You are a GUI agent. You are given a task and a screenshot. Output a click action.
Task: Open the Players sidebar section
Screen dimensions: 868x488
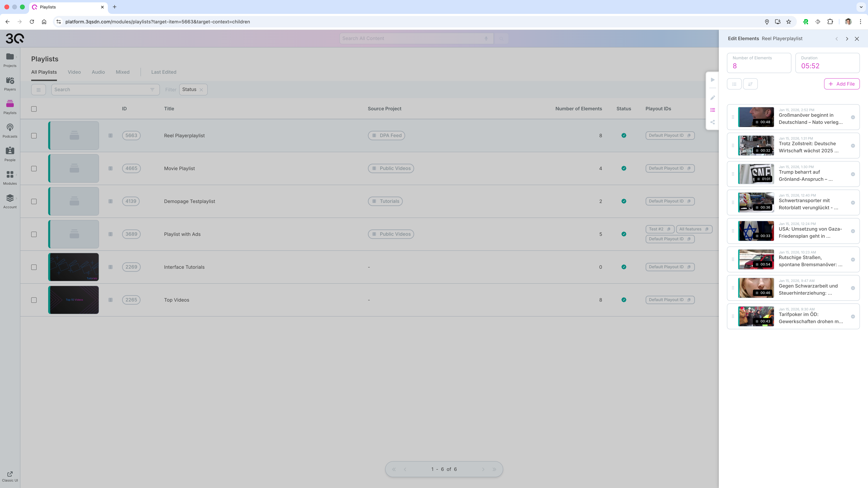click(x=10, y=83)
